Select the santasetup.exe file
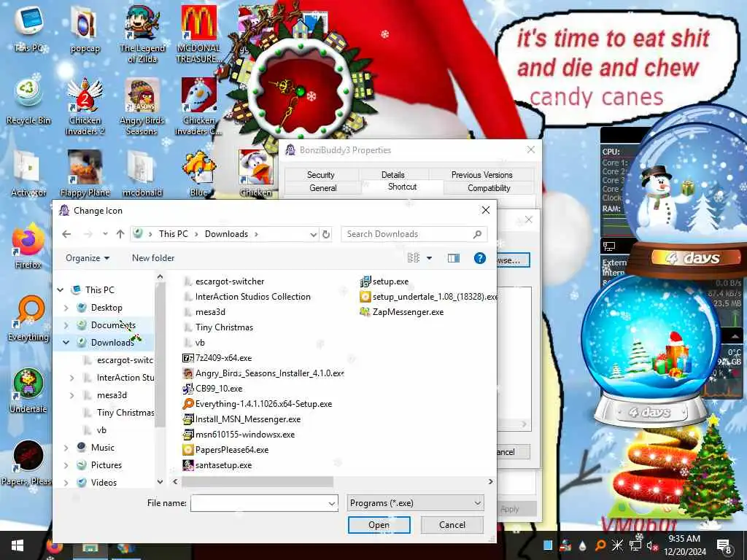The height and width of the screenshot is (560, 747). tap(217, 465)
